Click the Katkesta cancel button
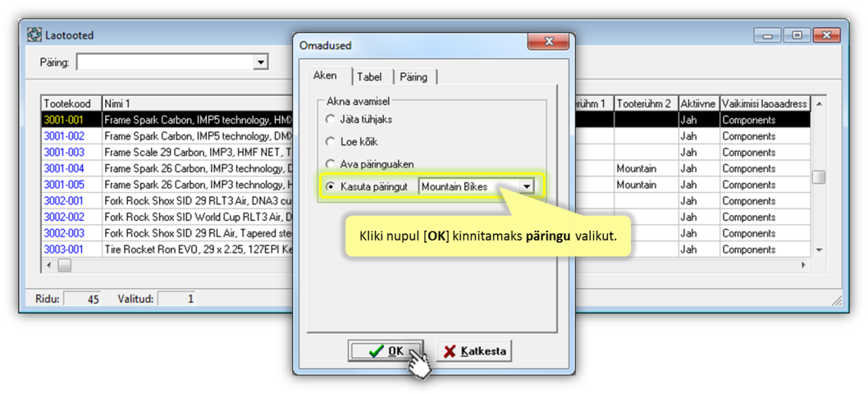 click(473, 351)
